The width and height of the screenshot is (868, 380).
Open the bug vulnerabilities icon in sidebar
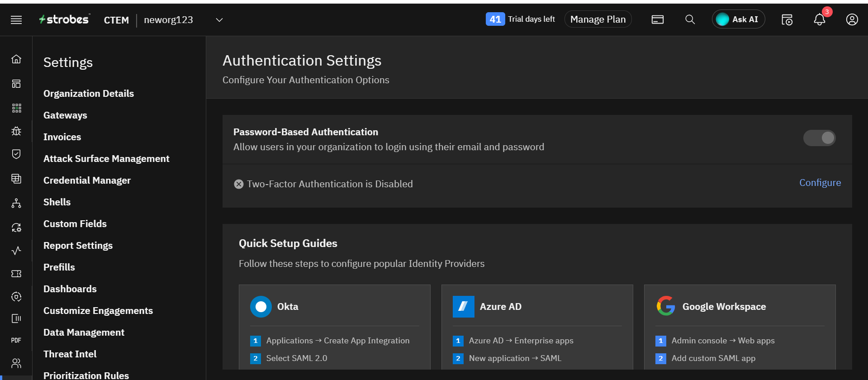tap(16, 131)
